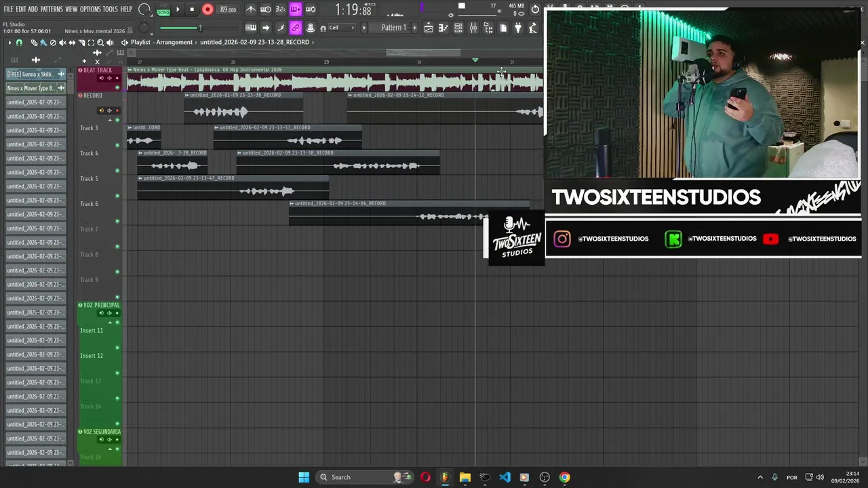Screen dimensions: 868x488
Task: Click the red record button
Action: pyautogui.click(x=208, y=9)
